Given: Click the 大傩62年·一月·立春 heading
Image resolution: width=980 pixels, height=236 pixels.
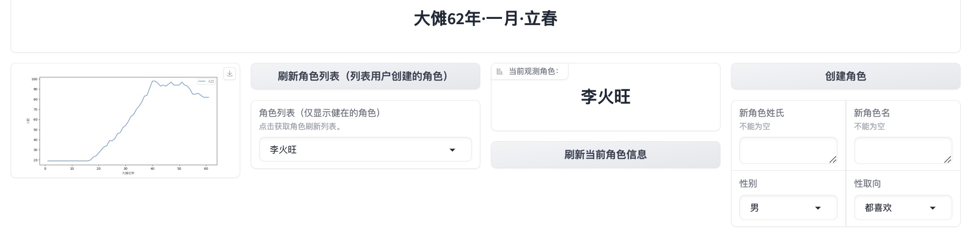Looking at the screenshot, I should point(485,19).
